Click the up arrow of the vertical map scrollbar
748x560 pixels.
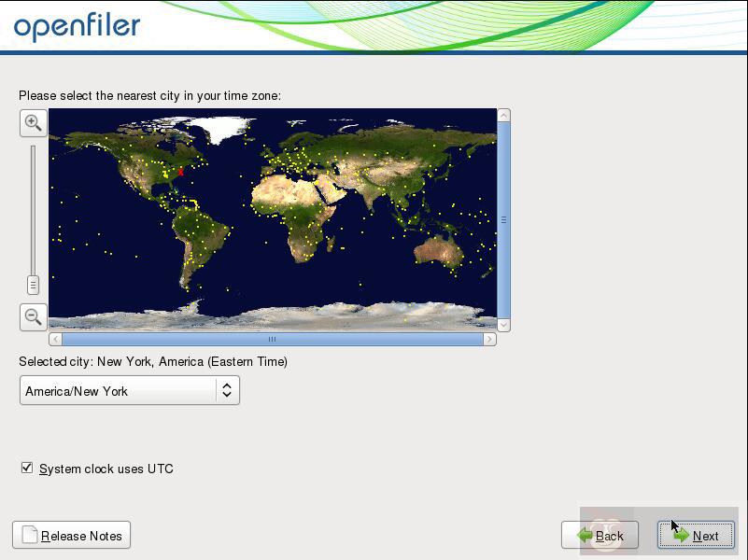point(504,115)
